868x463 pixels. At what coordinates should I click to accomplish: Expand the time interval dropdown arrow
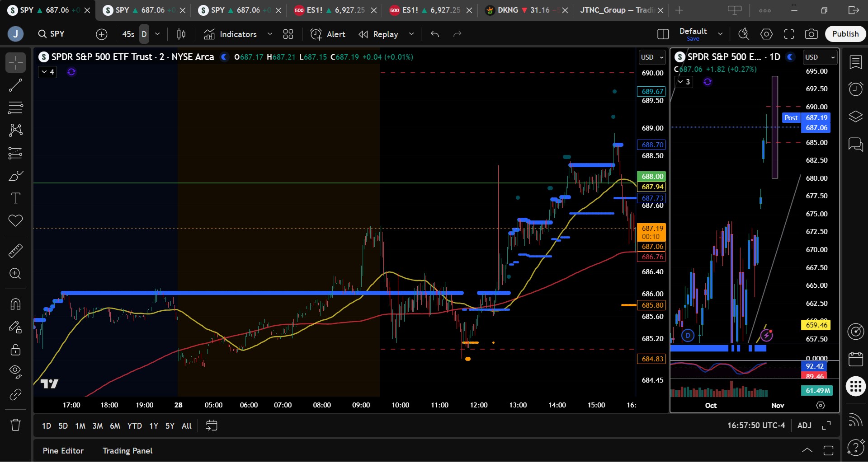(157, 34)
